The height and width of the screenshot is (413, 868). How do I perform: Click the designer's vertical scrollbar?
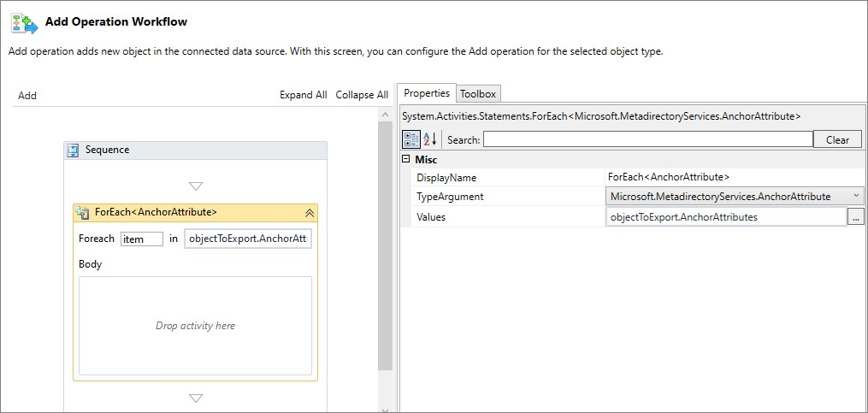385,257
